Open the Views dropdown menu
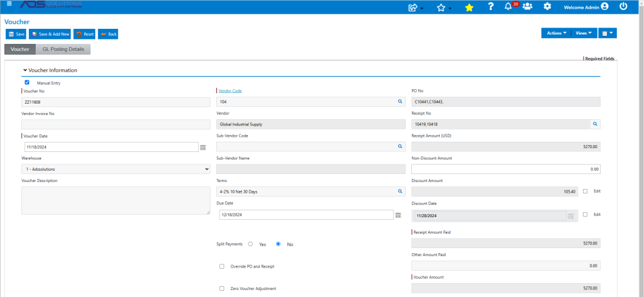Image resolution: width=644 pixels, height=297 pixels. [584, 33]
